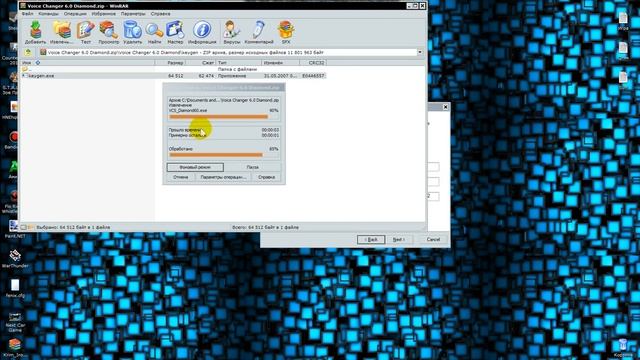Open the Команды menu
Screen dimensions: 640x360
pos(49,14)
